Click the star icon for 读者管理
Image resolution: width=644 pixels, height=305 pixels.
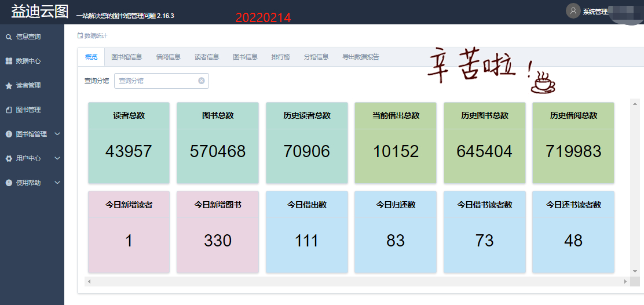[9, 86]
